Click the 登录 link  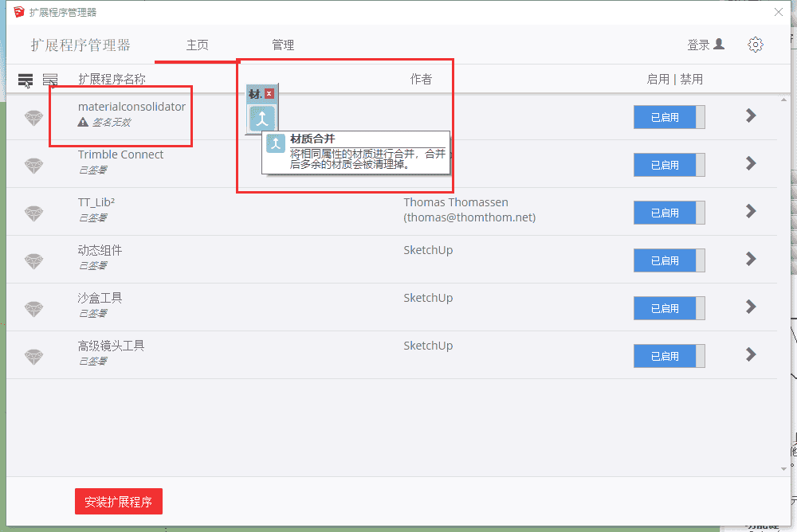(x=698, y=45)
